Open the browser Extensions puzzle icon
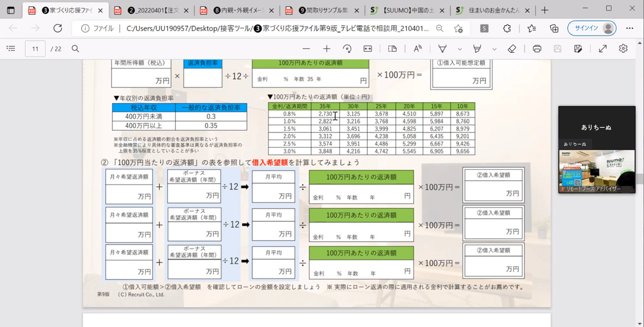644x327 pixels. [507, 29]
